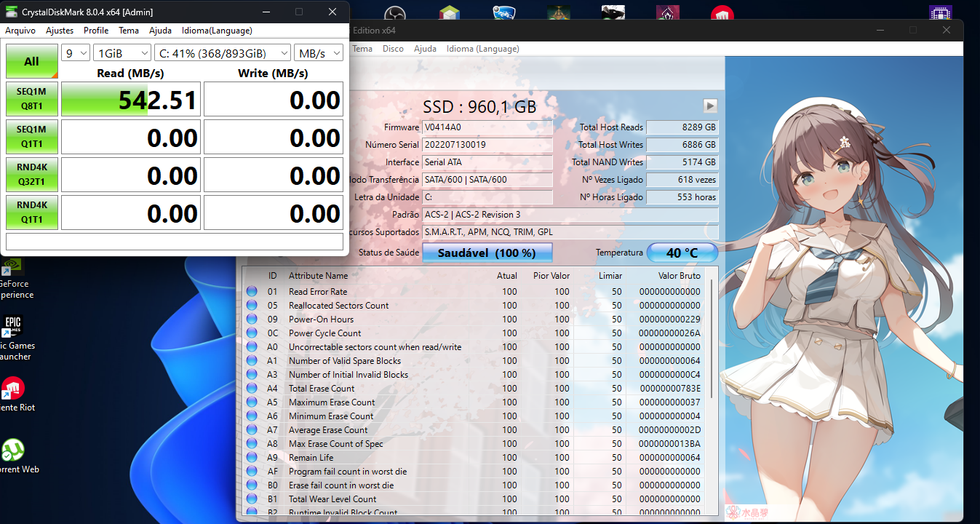Click the status orb for Maximum Erase Count
Image resolution: width=980 pixels, height=524 pixels.
coord(252,402)
